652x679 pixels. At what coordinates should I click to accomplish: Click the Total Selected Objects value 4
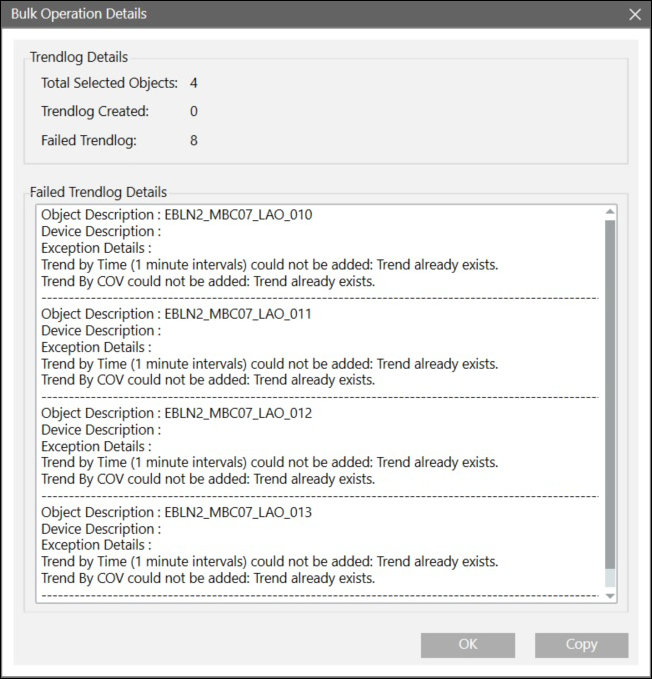pyautogui.click(x=194, y=83)
